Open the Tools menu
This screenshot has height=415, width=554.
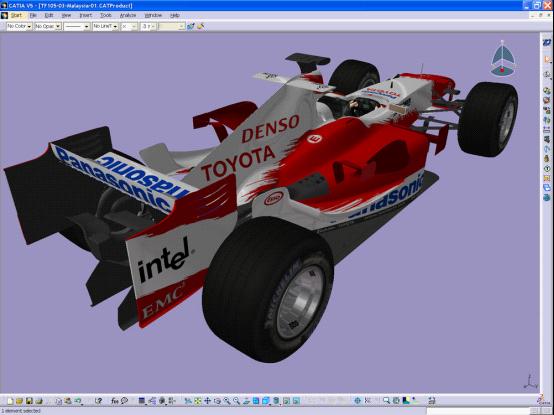[106, 16]
